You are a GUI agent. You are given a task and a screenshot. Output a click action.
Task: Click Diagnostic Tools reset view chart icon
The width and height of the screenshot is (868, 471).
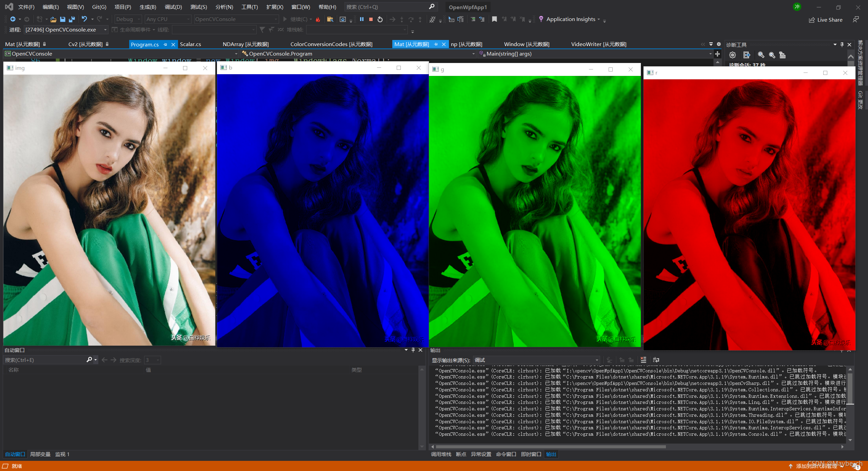782,55
